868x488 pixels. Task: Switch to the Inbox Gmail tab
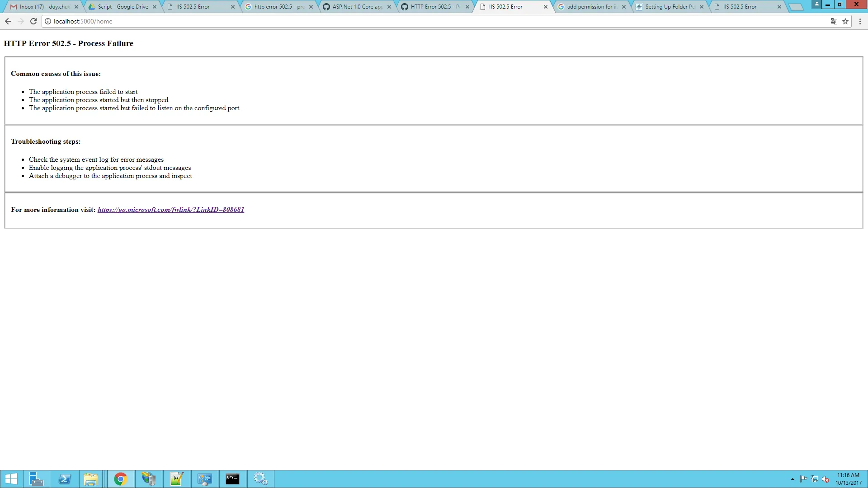[x=43, y=7]
